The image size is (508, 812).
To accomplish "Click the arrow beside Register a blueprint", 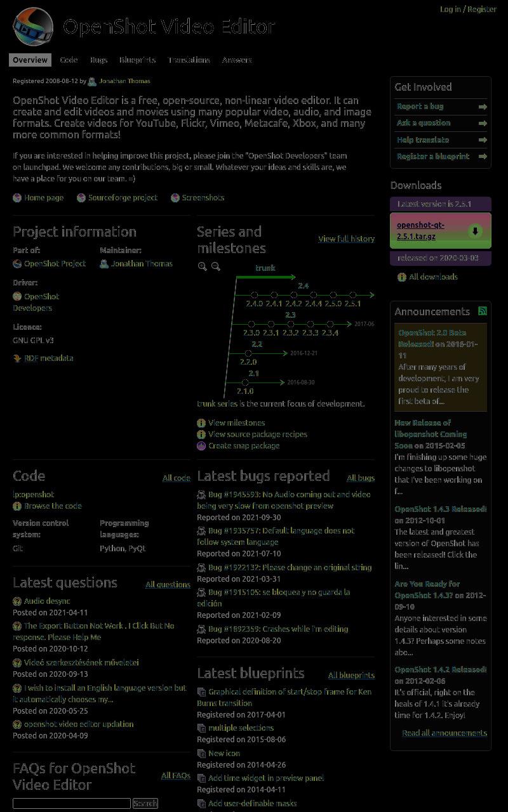I will point(483,156).
